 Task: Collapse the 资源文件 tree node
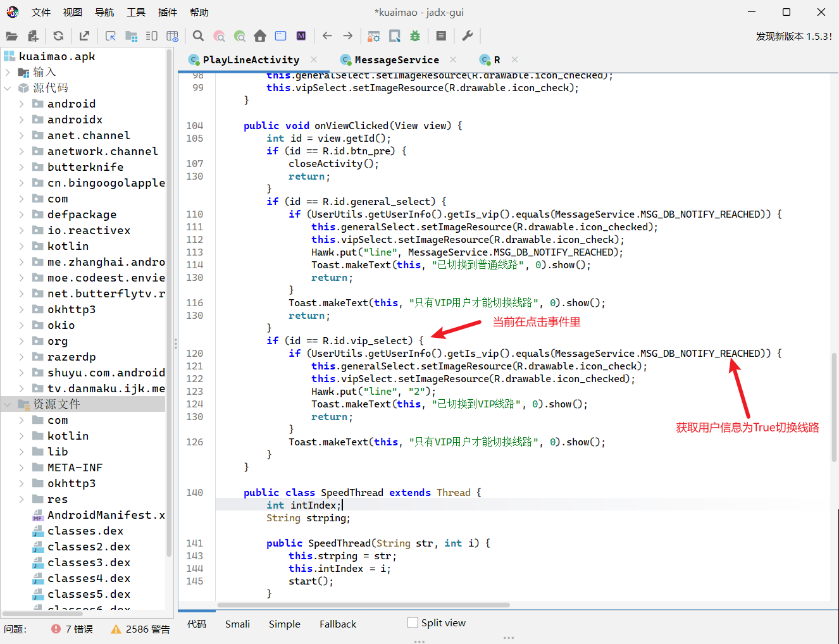pos(8,404)
